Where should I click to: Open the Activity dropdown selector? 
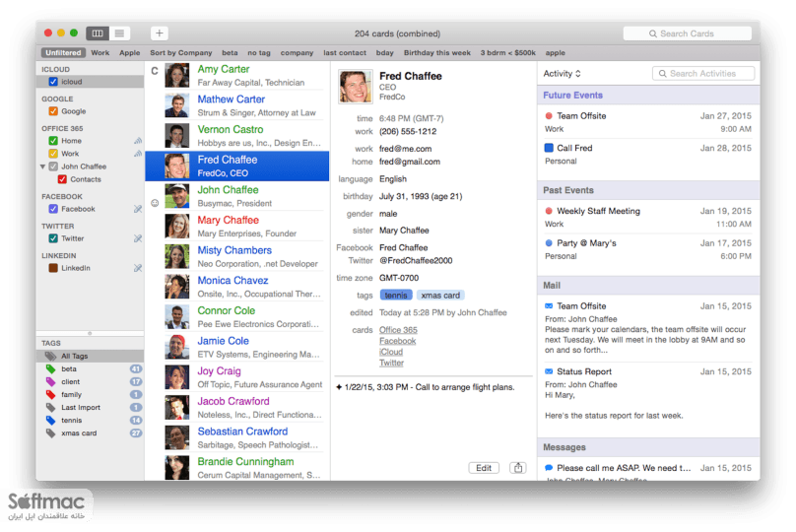[x=562, y=74]
